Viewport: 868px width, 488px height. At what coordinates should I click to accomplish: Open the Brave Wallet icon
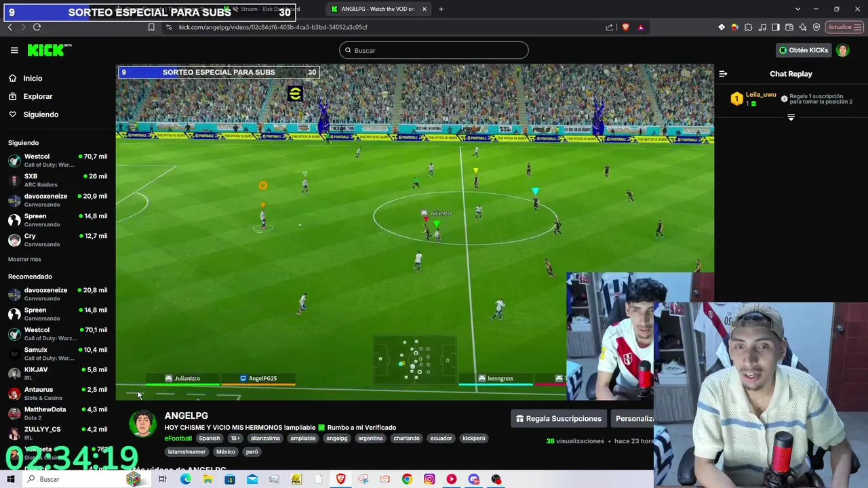pos(789,27)
